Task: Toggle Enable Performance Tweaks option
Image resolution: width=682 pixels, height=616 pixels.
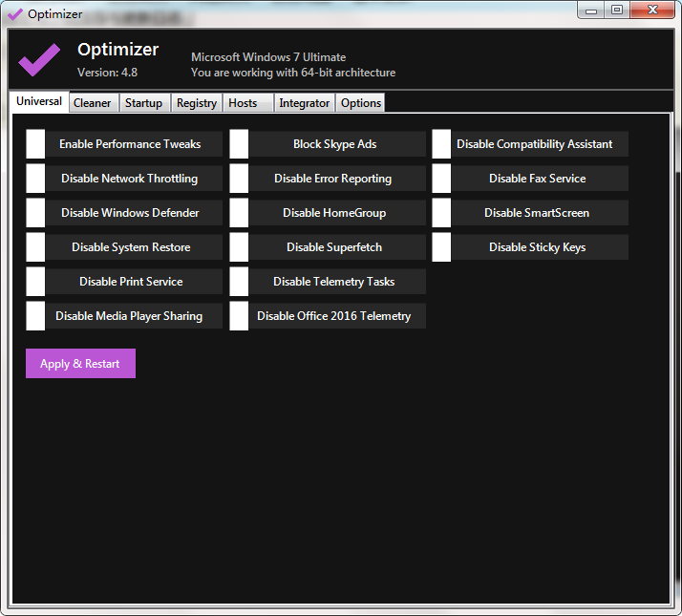Action: point(35,144)
